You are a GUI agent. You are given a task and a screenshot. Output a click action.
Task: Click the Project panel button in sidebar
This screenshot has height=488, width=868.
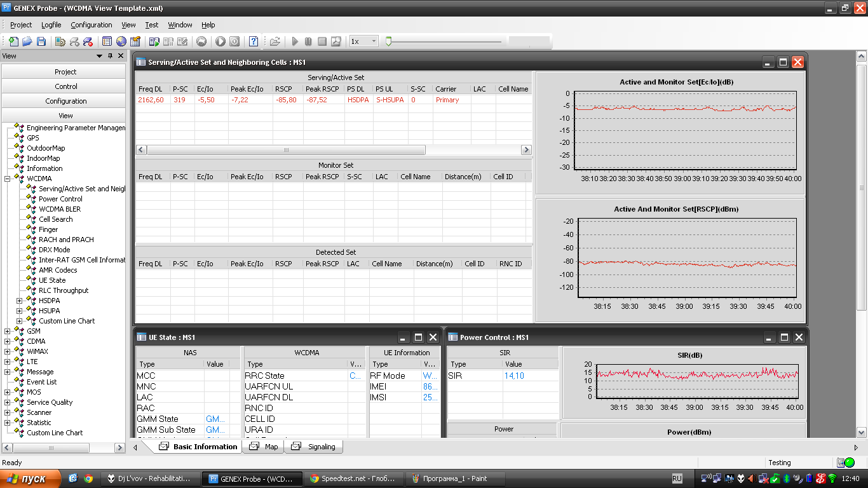pos(64,72)
